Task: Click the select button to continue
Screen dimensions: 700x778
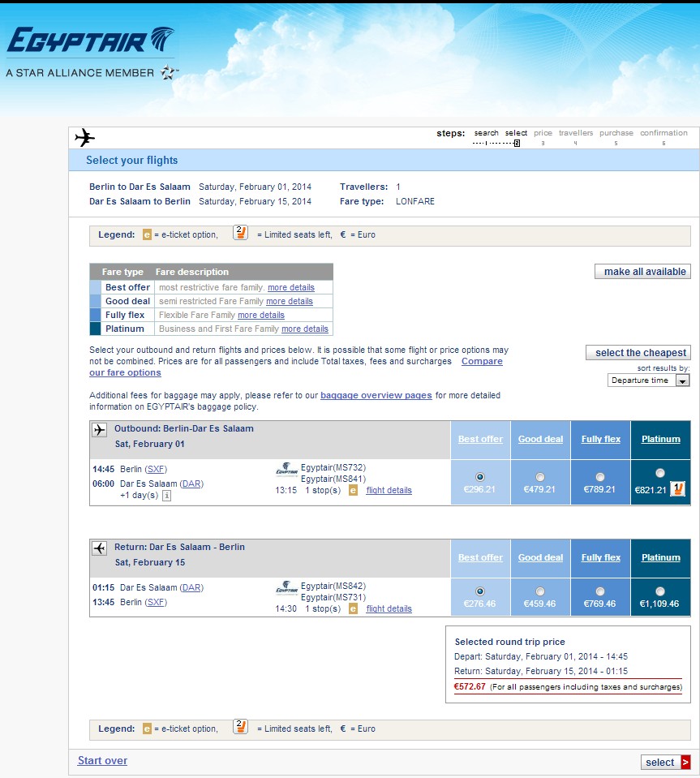Action: (x=665, y=762)
